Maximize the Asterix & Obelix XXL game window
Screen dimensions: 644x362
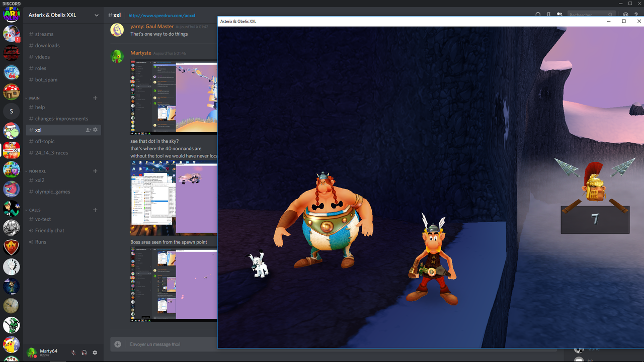[x=624, y=21]
